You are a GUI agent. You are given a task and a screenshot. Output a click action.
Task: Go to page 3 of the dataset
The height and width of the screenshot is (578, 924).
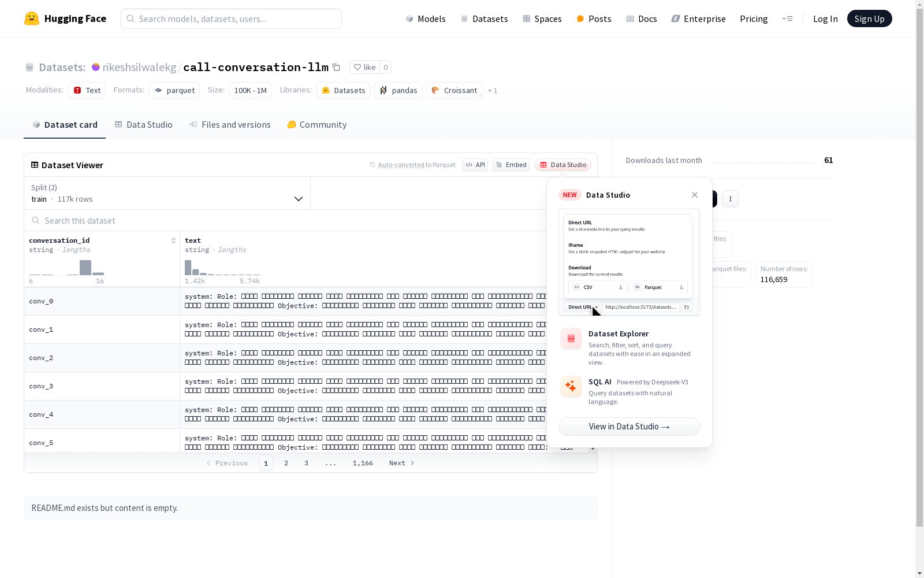(x=306, y=463)
